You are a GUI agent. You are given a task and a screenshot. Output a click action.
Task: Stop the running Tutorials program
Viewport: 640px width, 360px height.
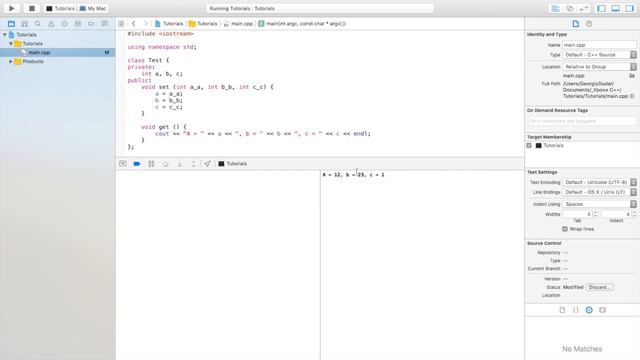click(31, 8)
